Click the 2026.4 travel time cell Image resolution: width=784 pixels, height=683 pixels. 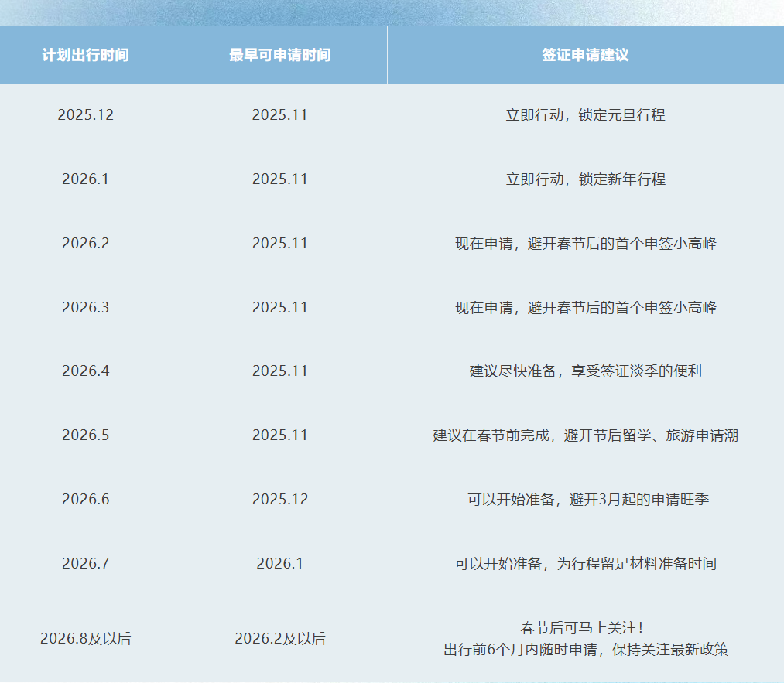pyautogui.click(x=86, y=371)
